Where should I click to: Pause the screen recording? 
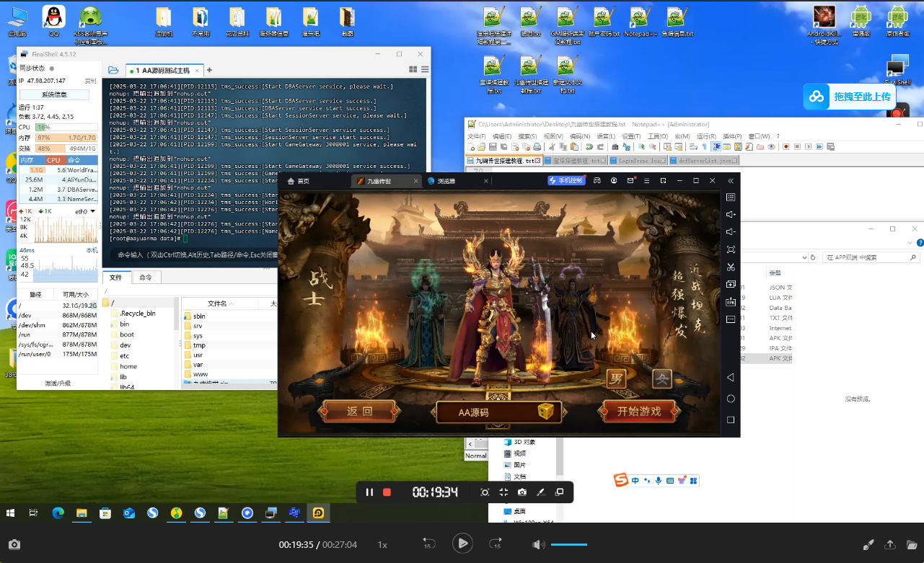point(369,492)
